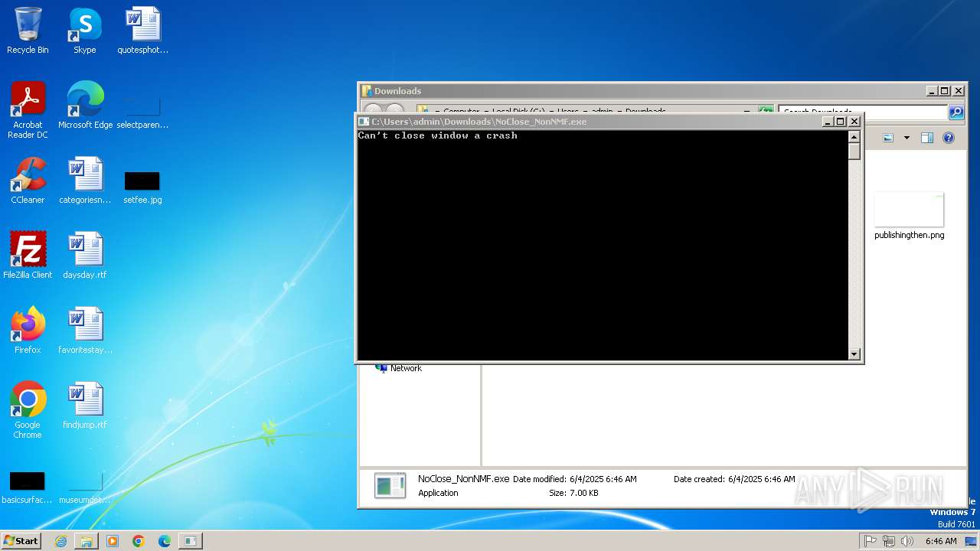Viewport: 980px width, 551px height.
Task: Select the favoritestay document icon
Action: click(85, 331)
